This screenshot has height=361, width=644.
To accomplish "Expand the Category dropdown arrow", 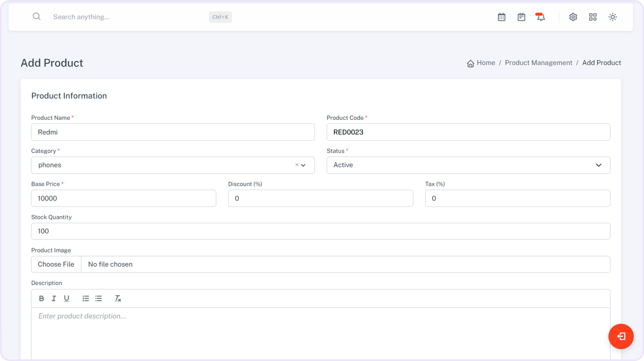I will 303,165.
